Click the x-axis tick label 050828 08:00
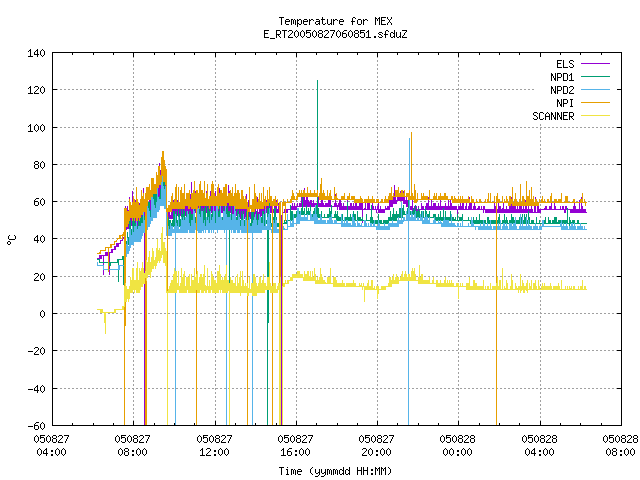The height and width of the screenshot is (480, 640). 620,446
